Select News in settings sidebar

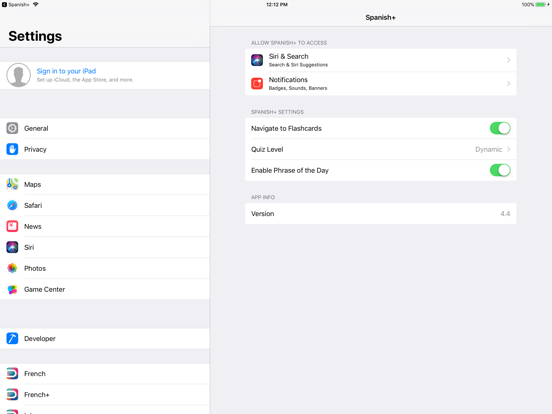click(x=105, y=226)
